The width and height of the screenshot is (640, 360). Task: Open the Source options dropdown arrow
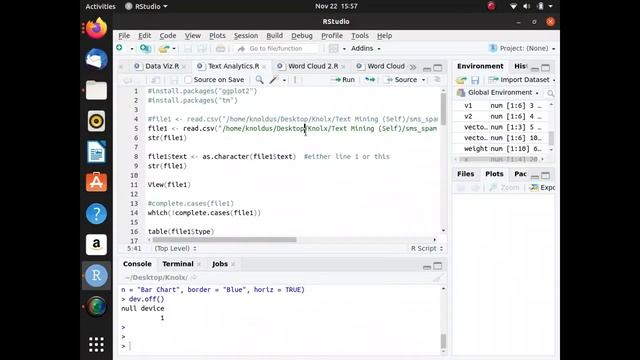click(x=423, y=80)
